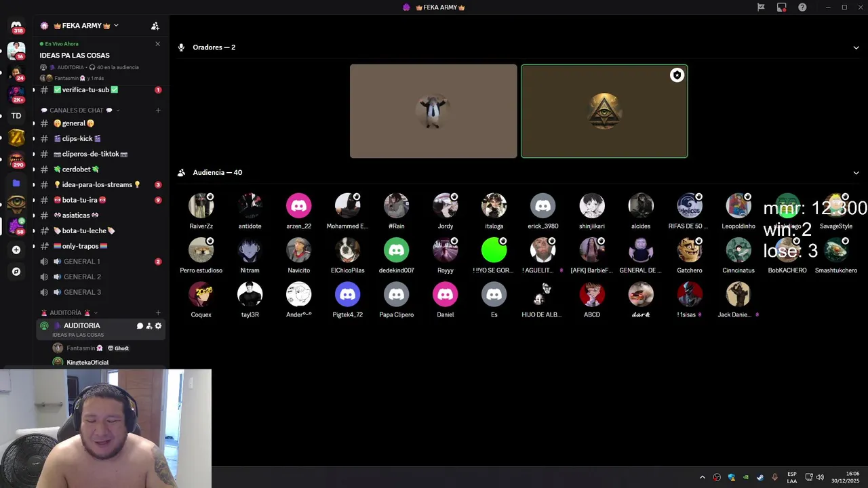Dismiss the En Vivo Ahora banner
868x488 pixels.
(157, 44)
